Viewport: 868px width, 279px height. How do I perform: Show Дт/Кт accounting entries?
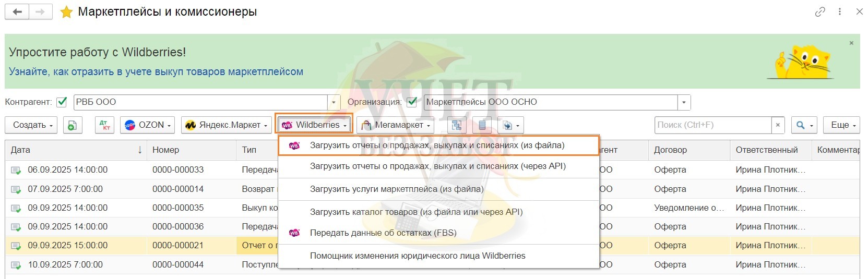[x=105, y=125]
